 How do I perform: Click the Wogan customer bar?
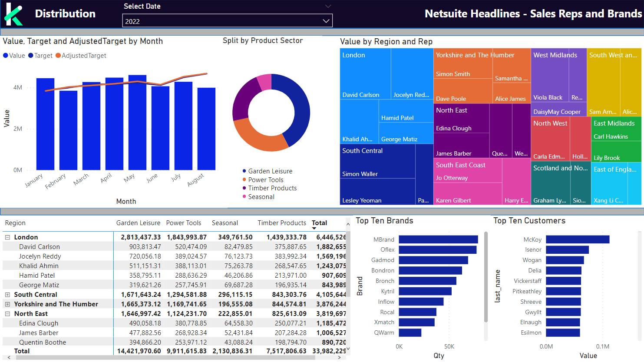point(565,260)
